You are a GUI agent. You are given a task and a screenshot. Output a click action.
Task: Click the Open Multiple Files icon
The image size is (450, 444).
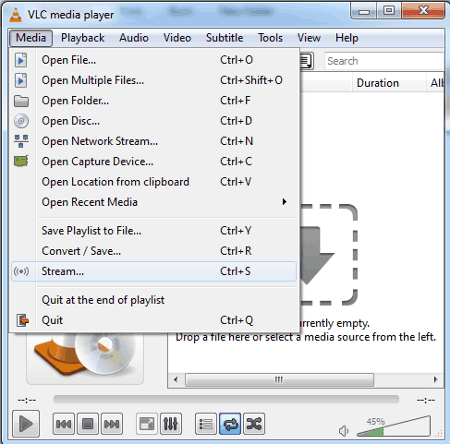(x=21, y=81)
